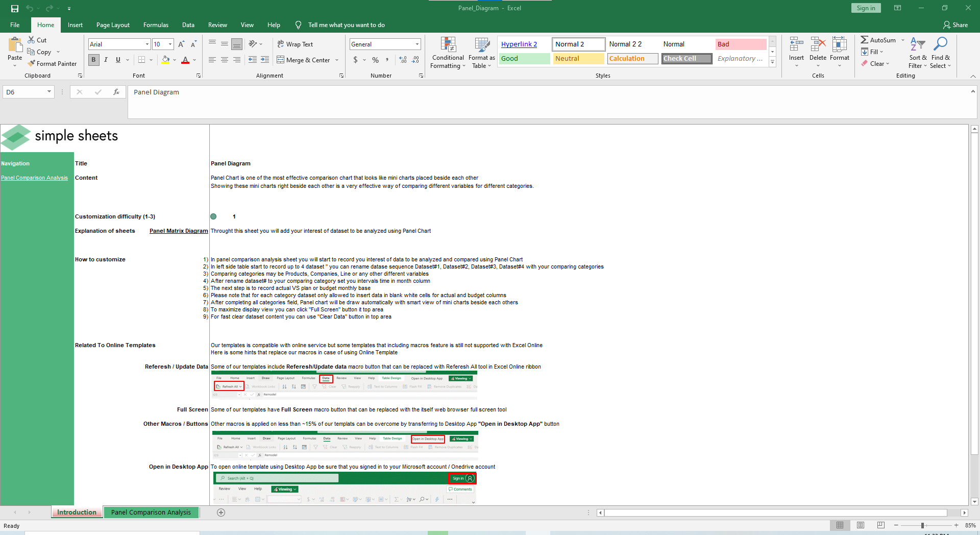Click the Paste clipboard icon
Image resolution: width=980 pixels, height=535 pixels.
(x=15, y=45)
